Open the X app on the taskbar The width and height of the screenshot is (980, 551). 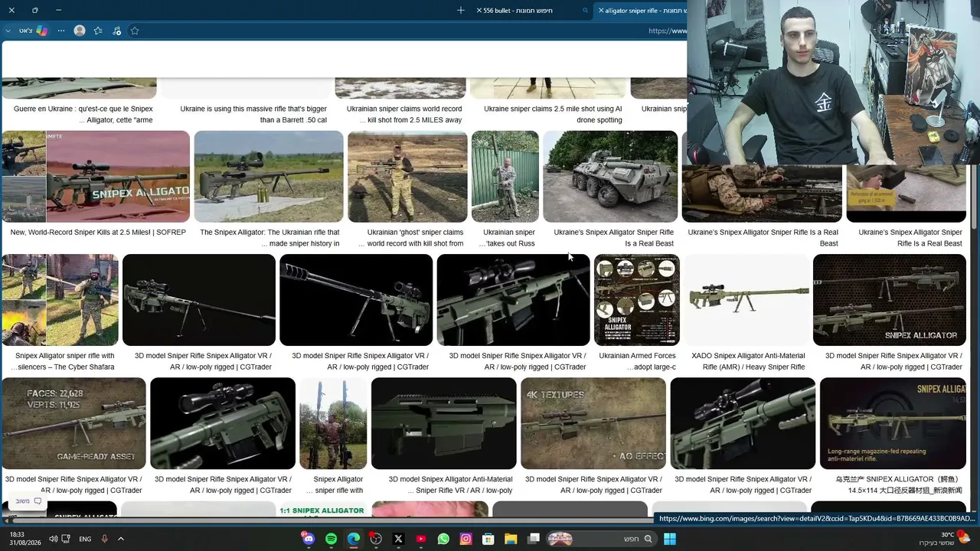pyautogui.click(x=398, y=539)
